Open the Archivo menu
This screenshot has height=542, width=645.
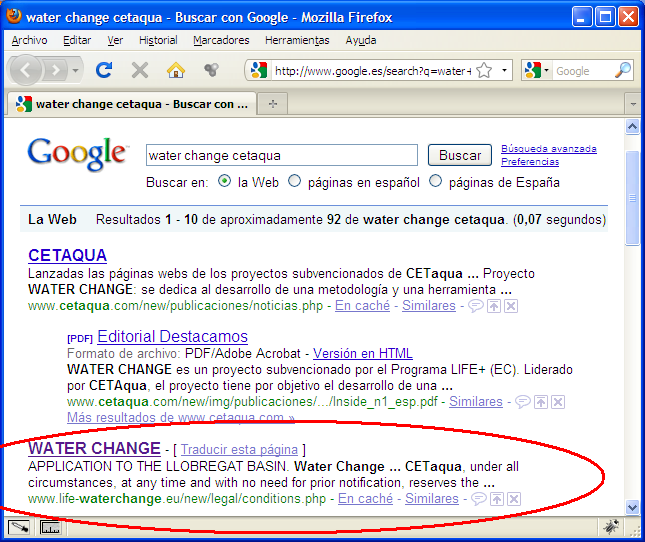click(x=29, y=40)
